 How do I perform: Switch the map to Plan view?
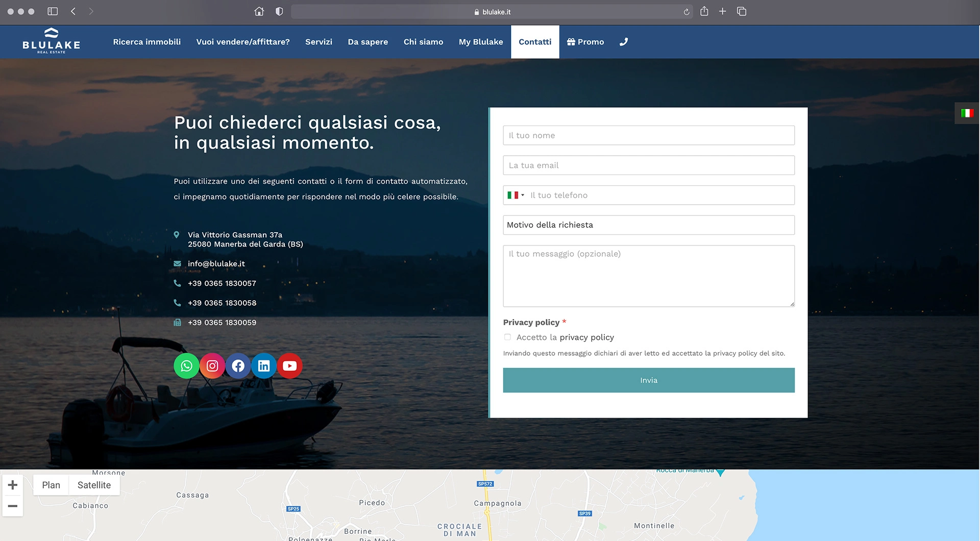click(51, 485)
